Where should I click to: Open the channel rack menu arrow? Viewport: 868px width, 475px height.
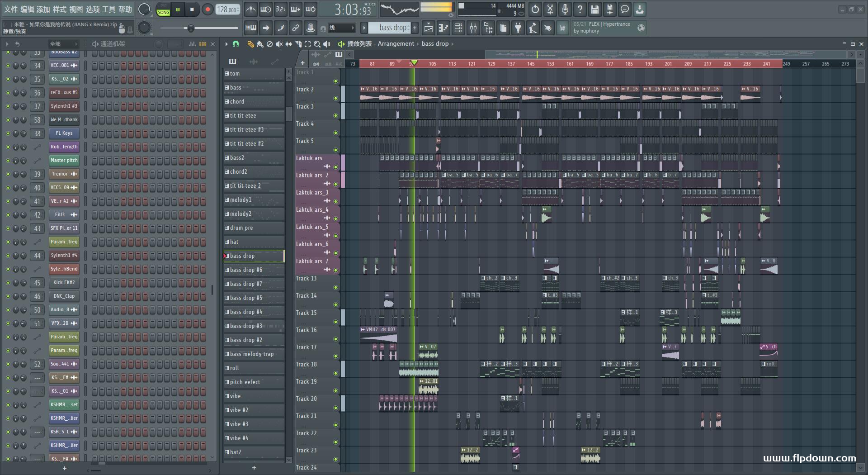coord(7,44)
